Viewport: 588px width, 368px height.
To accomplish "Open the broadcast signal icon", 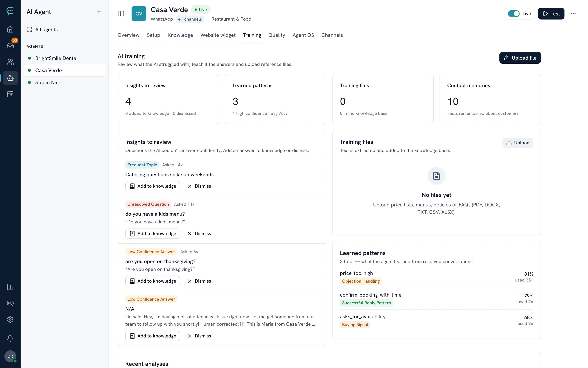I will (x=10, y=303).
